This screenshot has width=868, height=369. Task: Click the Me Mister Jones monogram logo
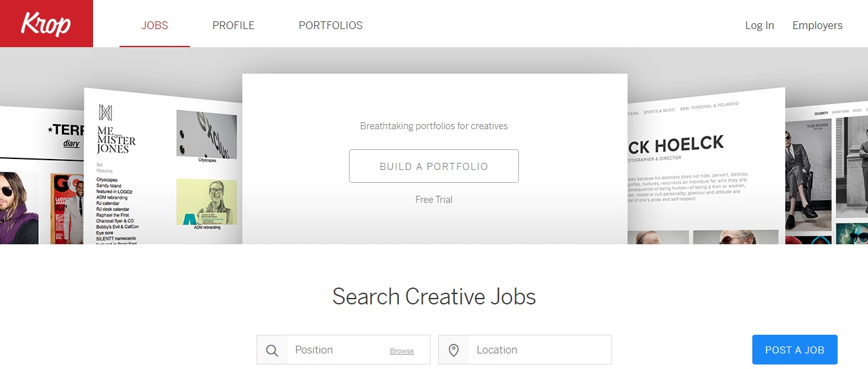coord(105,112)
